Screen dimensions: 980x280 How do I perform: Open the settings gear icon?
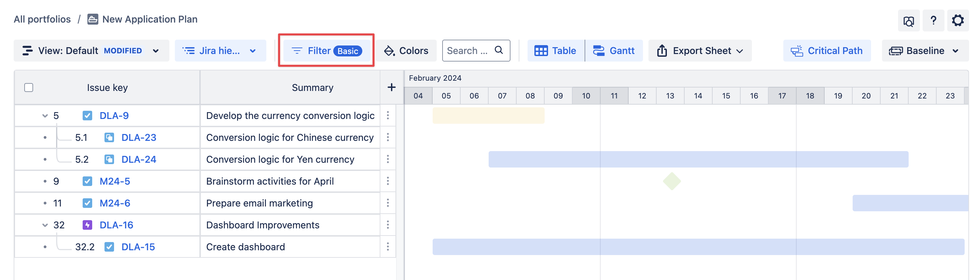pyautogui.click(x=957, y=20)
